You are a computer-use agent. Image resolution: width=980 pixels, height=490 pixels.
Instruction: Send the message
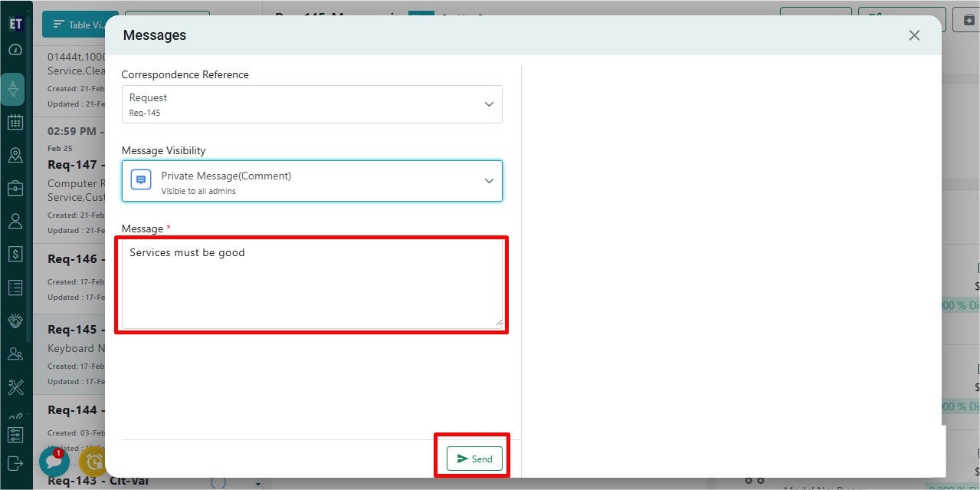(x=474, y=459)
